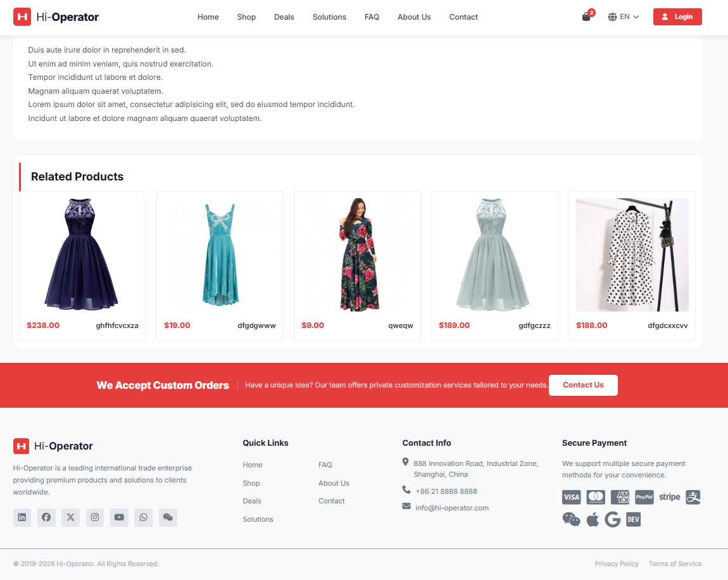Click the X (Twitter) social icon
This screenshot has width=728, height=580.
70,517
